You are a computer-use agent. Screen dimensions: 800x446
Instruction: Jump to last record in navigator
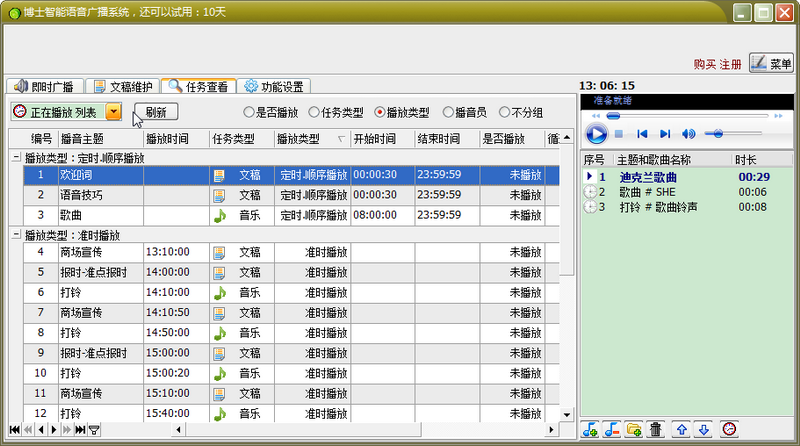[x=80, y=430]
